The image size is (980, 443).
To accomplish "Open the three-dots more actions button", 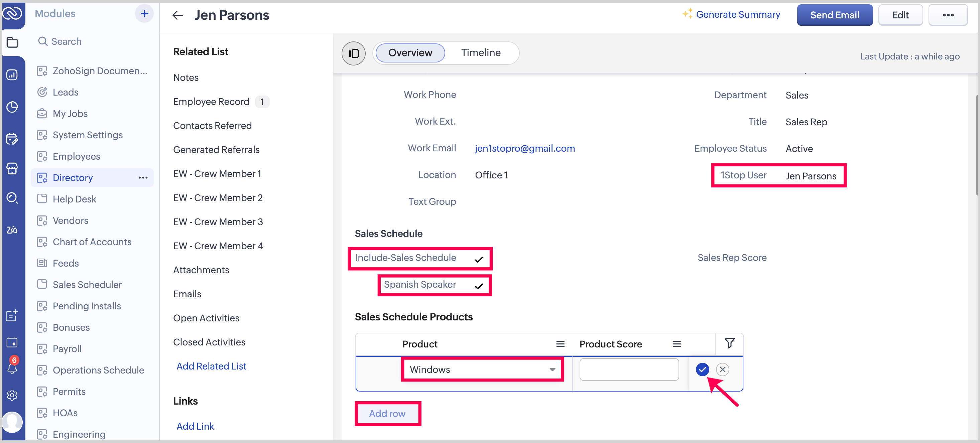I will (x=948, y=15).
